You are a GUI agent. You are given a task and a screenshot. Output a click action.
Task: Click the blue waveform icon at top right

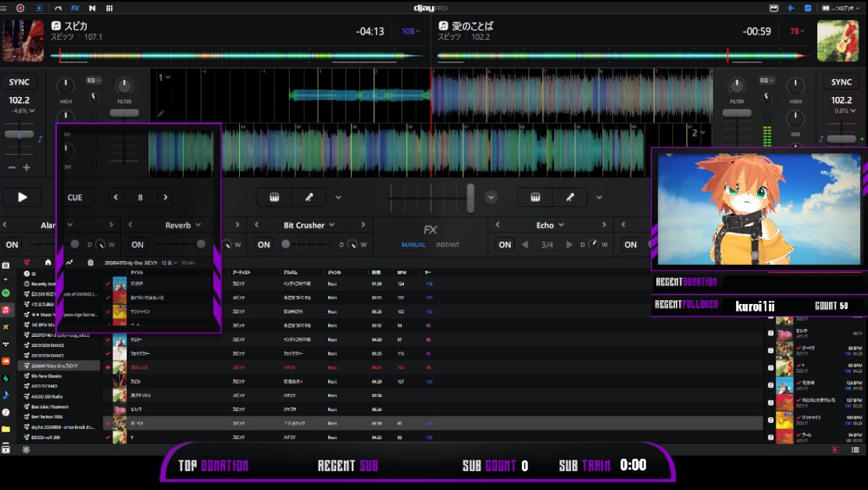point(791,8)
